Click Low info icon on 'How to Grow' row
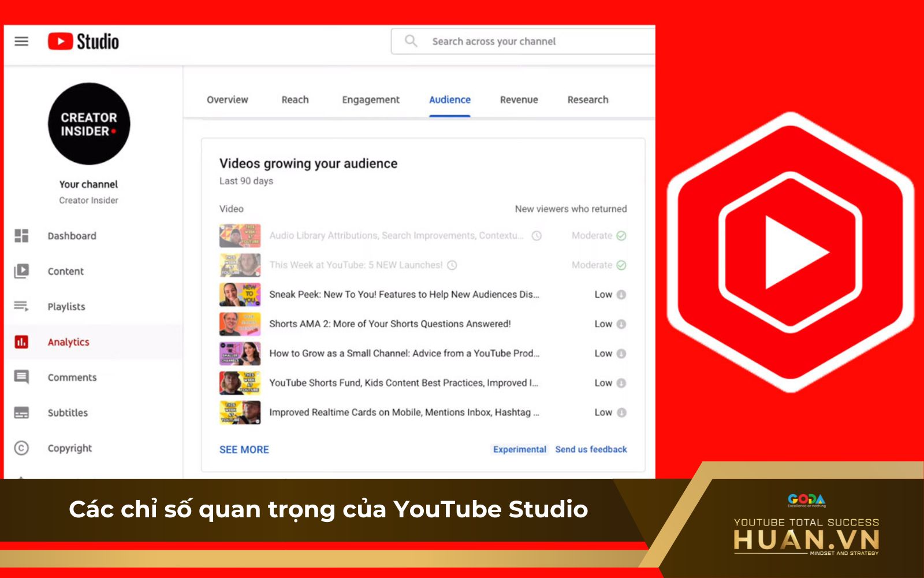The width and height of the screenshot is (924, 578). click(x=621, y=354)
